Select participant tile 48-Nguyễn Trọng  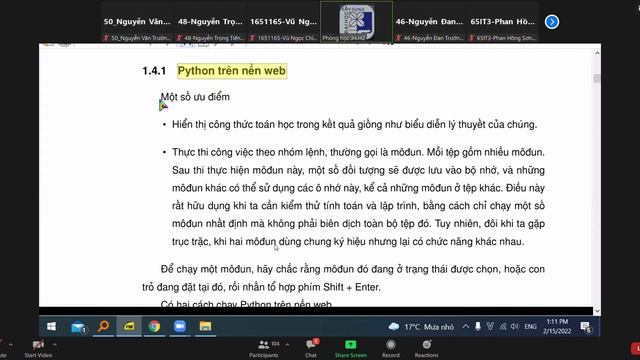(210, 22)
